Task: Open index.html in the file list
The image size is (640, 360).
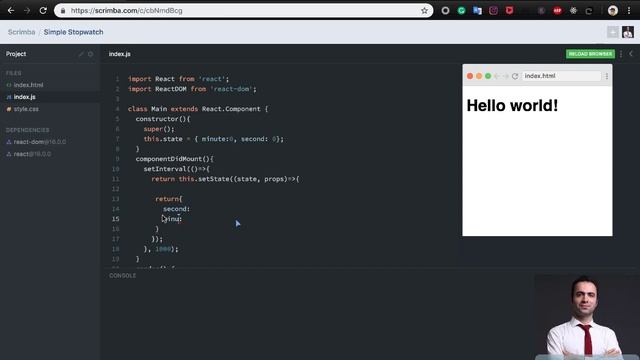Action: pos(28,85)
